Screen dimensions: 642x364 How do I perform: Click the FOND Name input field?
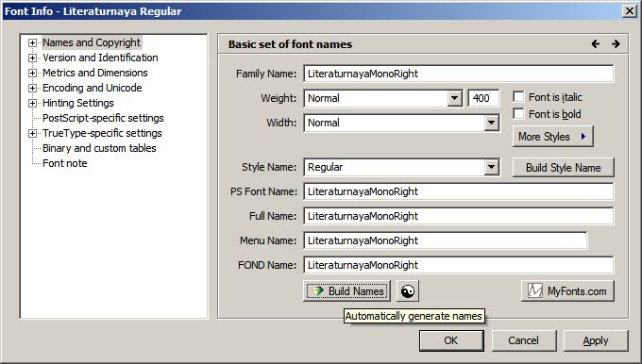click(459, 265)
